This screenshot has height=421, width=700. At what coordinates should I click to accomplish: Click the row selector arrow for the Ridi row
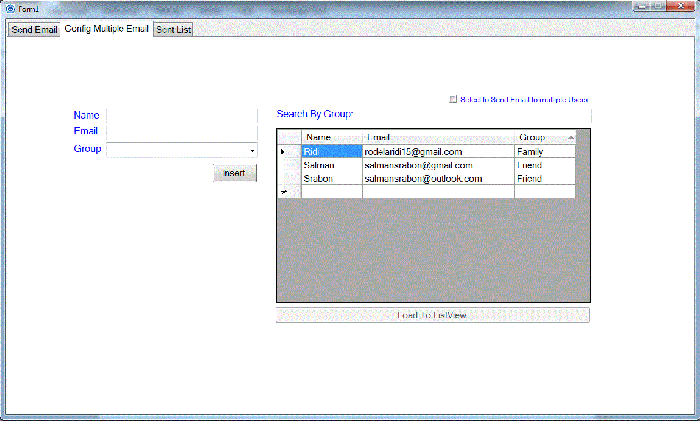[x=289, y=151]
